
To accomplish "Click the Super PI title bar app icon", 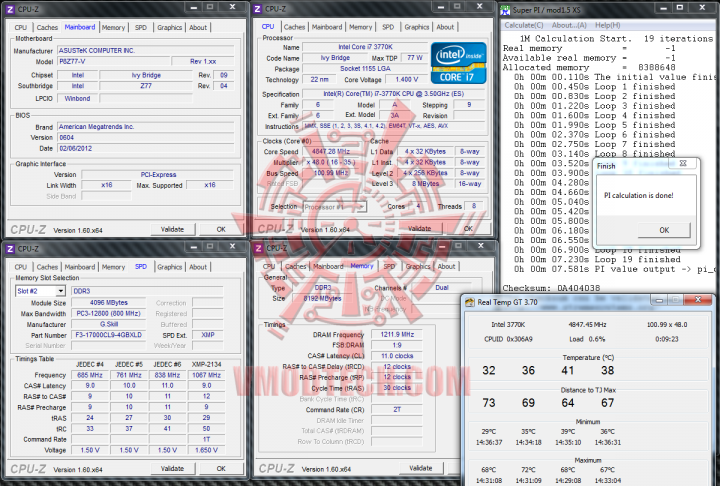I will pyautogui.click(x=505, y=9).
